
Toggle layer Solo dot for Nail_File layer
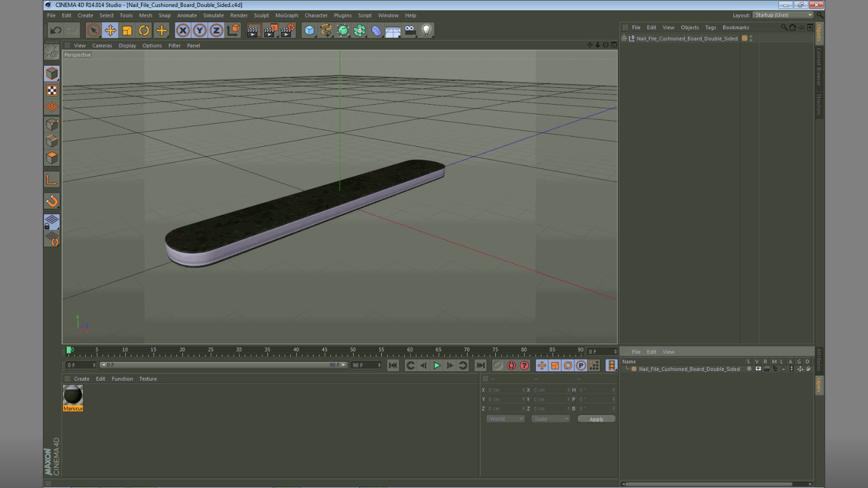point(749,369)
